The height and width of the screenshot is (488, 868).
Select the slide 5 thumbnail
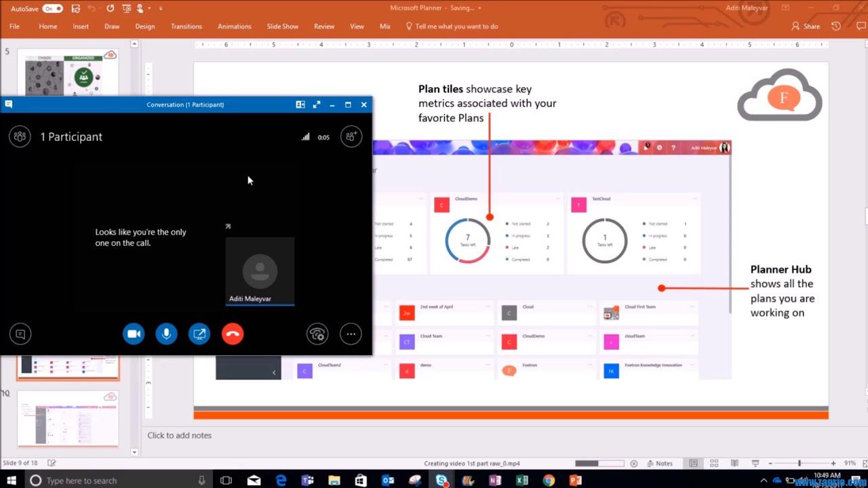(x=68, y=73)
